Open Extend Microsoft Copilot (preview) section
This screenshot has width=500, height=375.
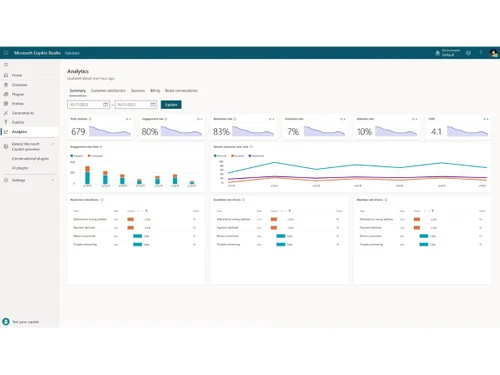[x=26, y=146]
